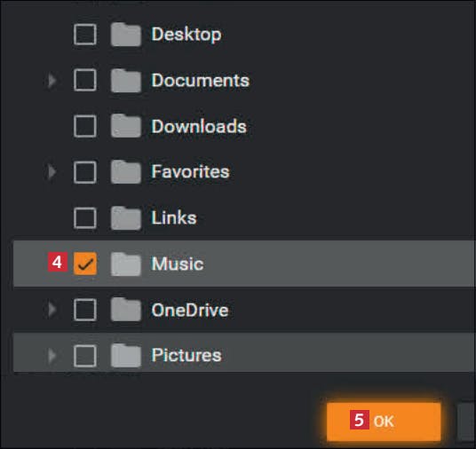Expand the Documents folder tree
This screenshot has height=449, width=476.
coord(52,81)
